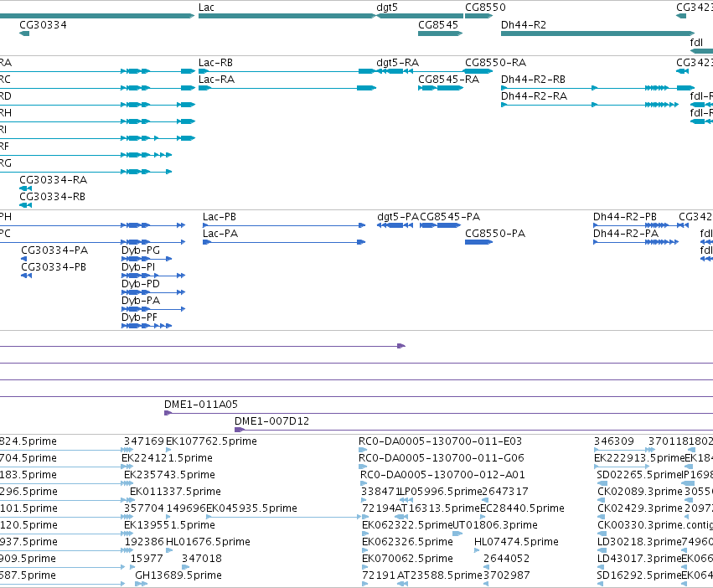
Task: Select EST EK139551.5prime
Action: pyautogui.click(x=169, y=525)
